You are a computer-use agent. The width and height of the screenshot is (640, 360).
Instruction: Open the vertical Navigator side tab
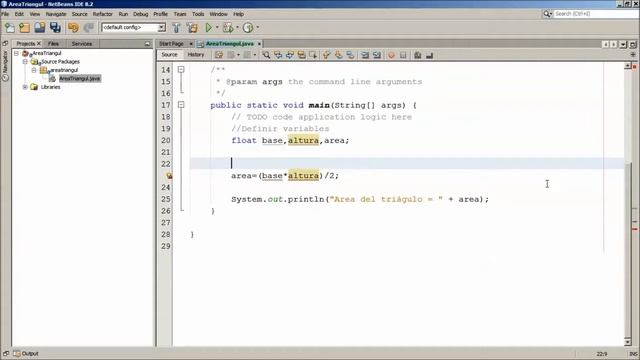[x=5, y=66]
